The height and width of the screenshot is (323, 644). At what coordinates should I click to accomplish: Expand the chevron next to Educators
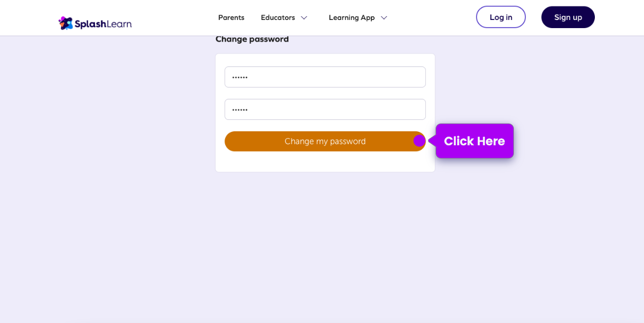[304, 18]
